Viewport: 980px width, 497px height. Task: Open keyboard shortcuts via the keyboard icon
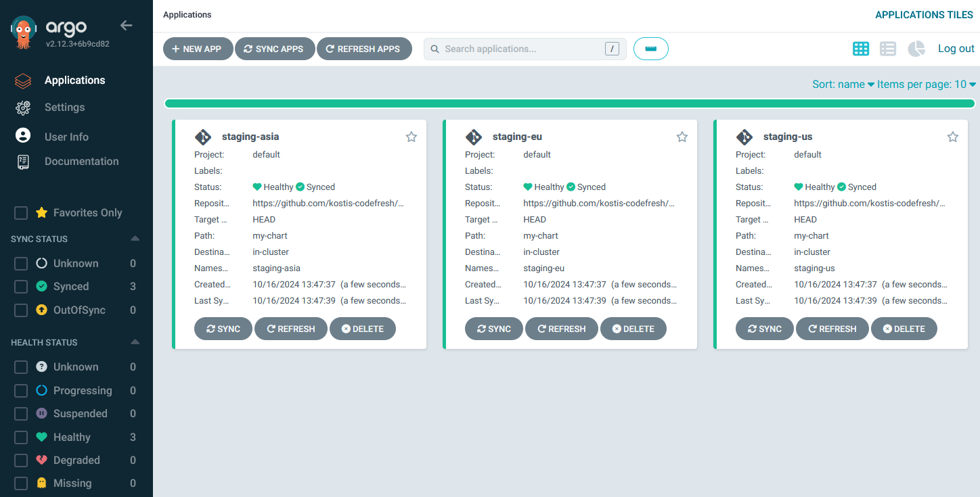pos(650,48)
